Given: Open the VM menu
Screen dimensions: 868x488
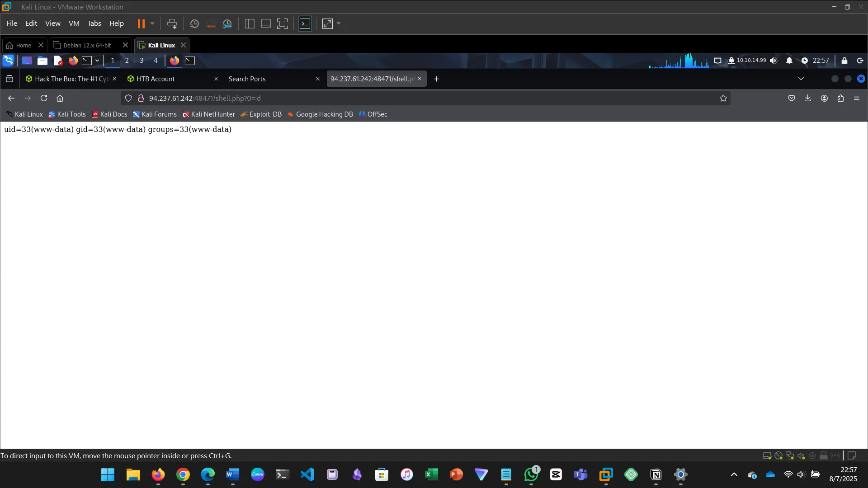Looking at the screenshot, I should point(74,23).
